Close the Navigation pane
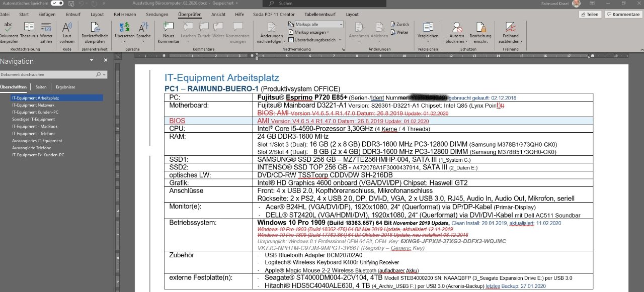644x292 pixels. 106,60
